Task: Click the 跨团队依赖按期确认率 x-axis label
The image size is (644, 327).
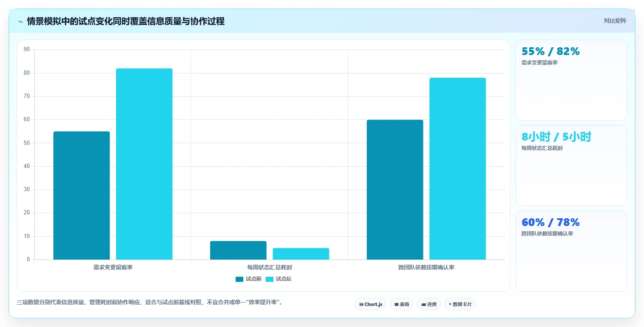Action: click(x=426, y=267)
